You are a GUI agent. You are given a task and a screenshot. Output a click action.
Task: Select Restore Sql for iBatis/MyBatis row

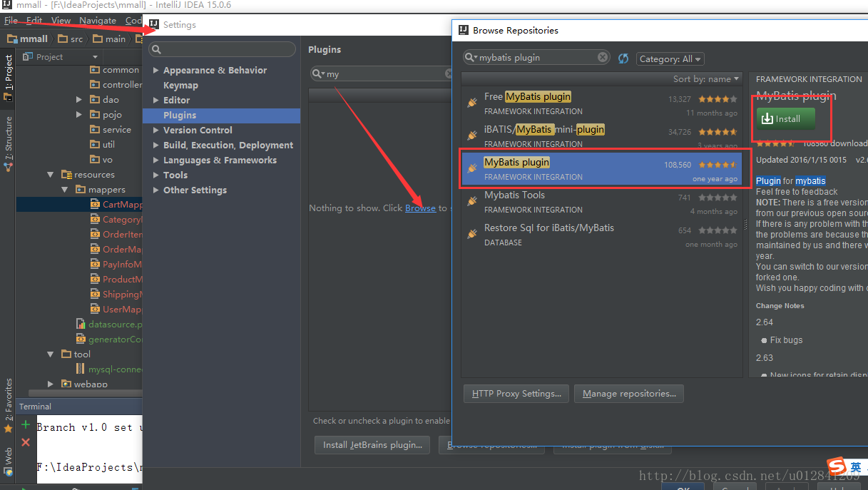pos(602,235)
